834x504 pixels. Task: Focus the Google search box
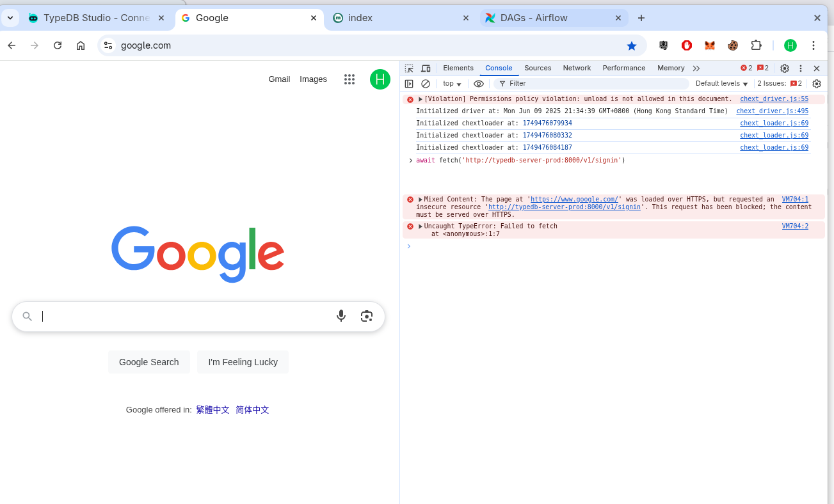[198, 317]
